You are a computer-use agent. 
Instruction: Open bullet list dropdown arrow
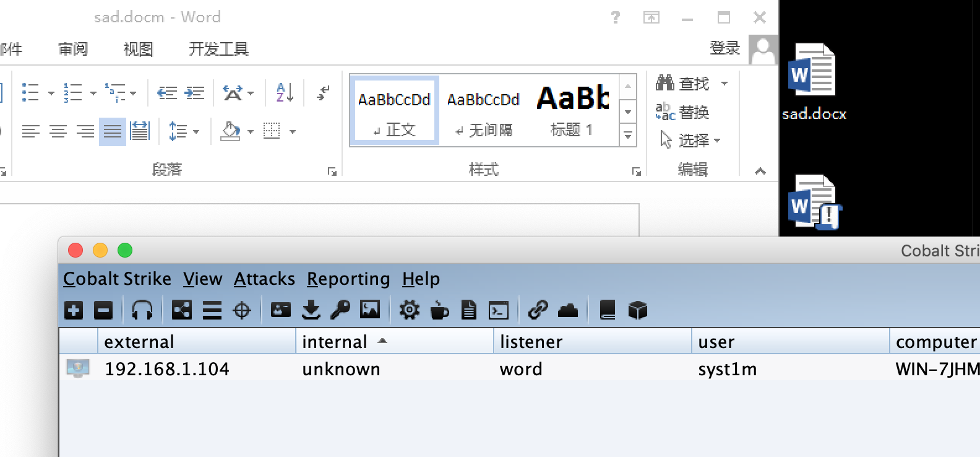pos(51,94)
